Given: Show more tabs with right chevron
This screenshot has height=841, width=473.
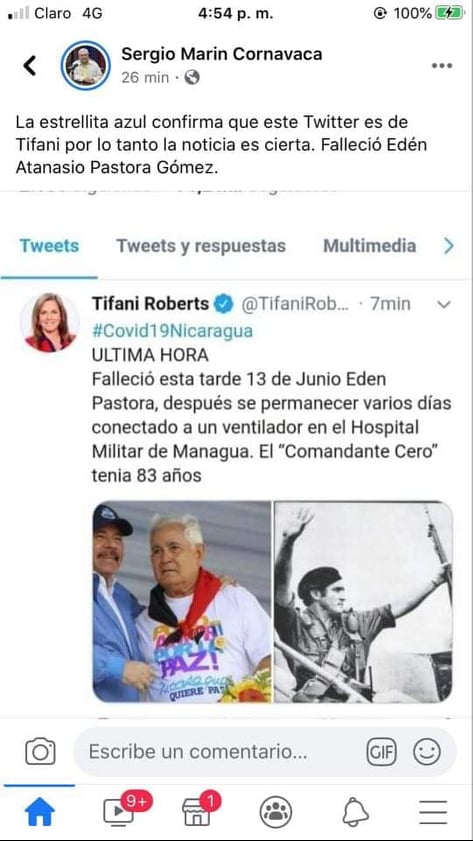Looking at the screenshot, I should tap(448, 246).
